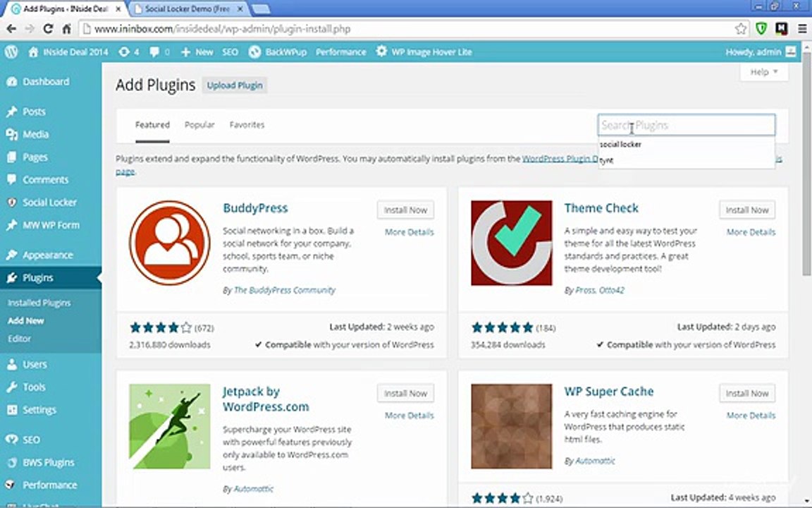Viewport: 812px width, 508px height.
Task: Open More Details for BuddyPress
Action: click(409, 232)
